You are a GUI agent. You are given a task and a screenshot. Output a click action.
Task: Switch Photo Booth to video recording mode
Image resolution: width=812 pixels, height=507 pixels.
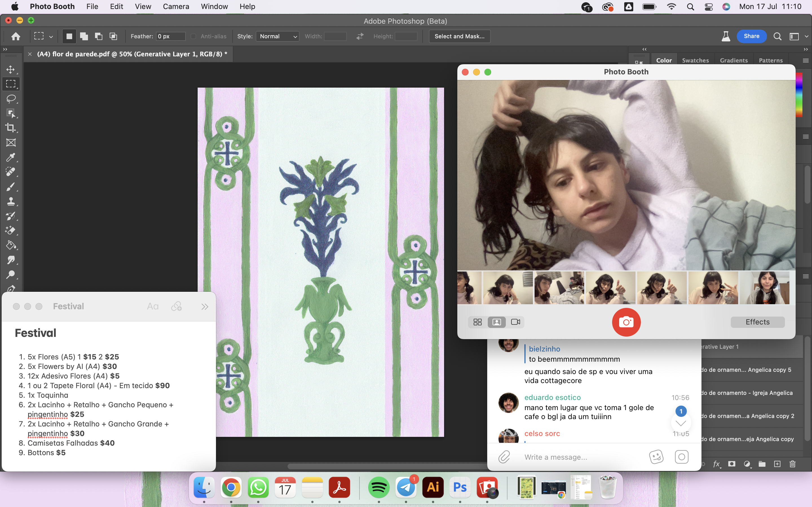515,322
